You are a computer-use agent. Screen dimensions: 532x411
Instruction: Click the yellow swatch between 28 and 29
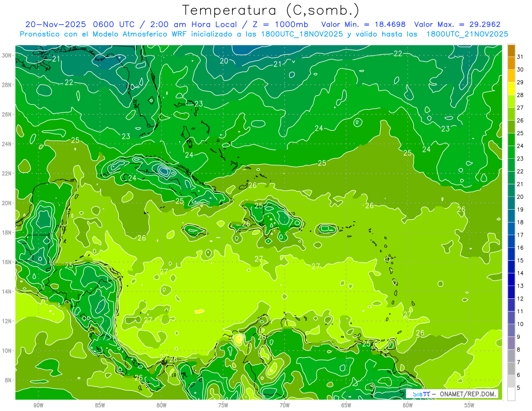click(511, 89)
